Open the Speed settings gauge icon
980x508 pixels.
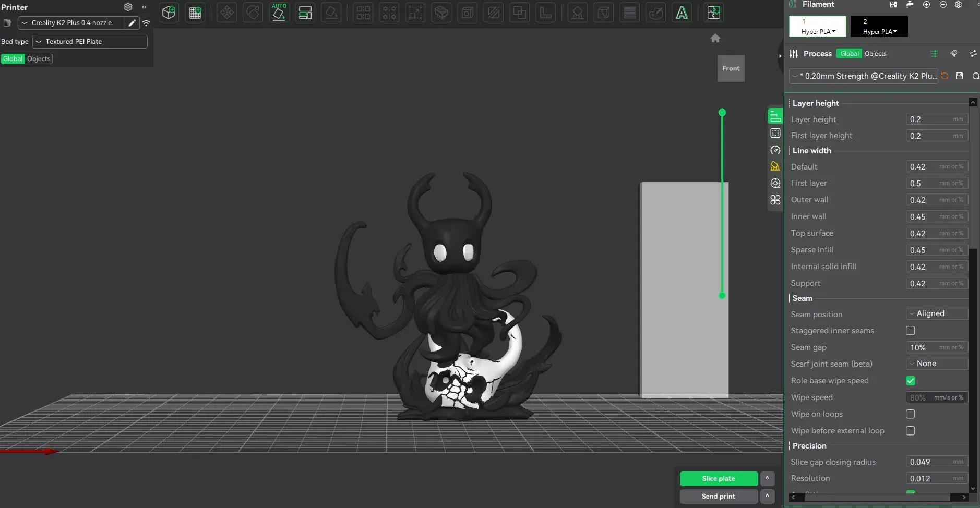point(775,150)
